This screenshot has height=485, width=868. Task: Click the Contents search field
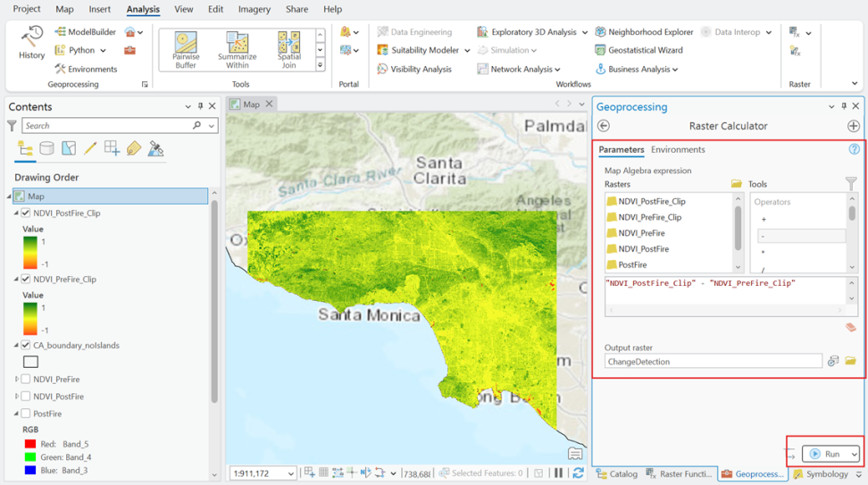(x=107, y=126)
